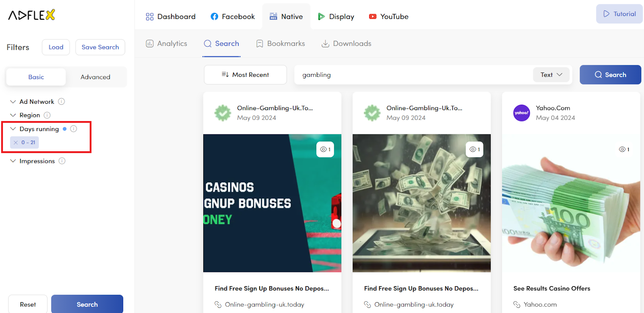The image size is (644, 313).
Task: Click the view count eye on second ad
Action: pyautogui.click(x=475, y=149)
